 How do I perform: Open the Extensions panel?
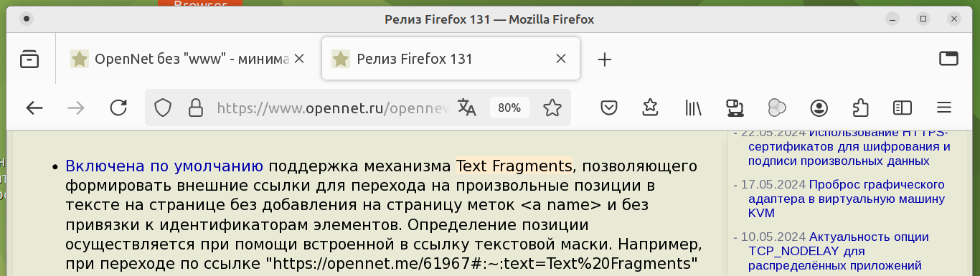point(860,108)
